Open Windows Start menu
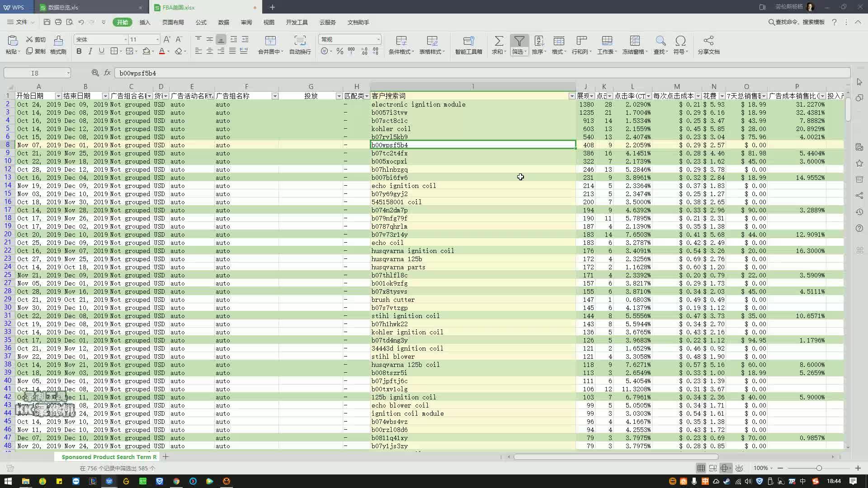 point(8,481)
